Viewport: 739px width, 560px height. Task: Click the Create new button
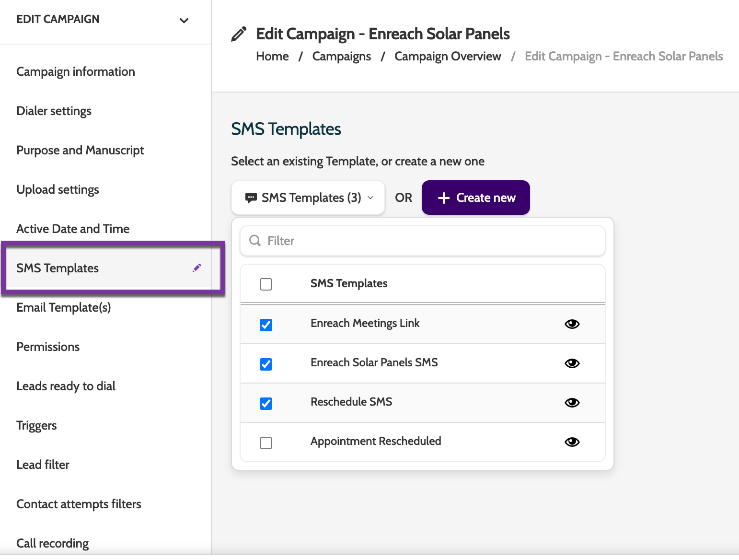[475, 198]
